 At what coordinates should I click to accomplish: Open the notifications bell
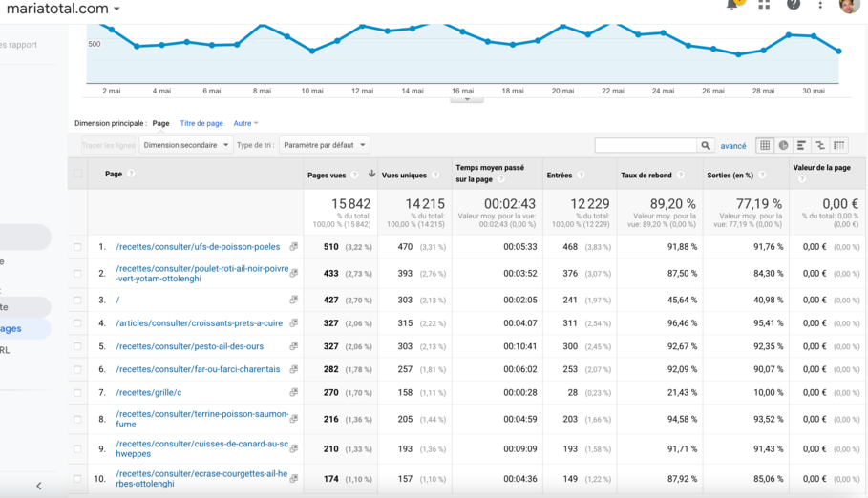[733, 5]
